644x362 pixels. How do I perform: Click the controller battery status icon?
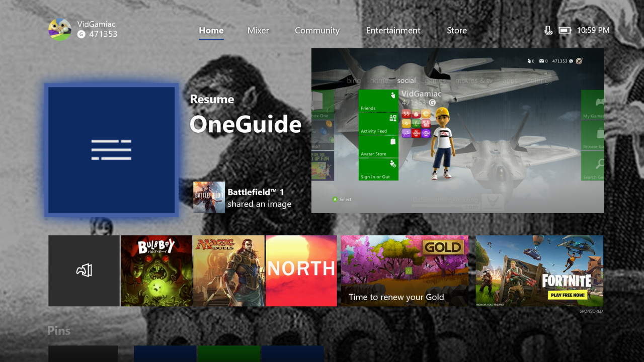click(x=565, y=30)
